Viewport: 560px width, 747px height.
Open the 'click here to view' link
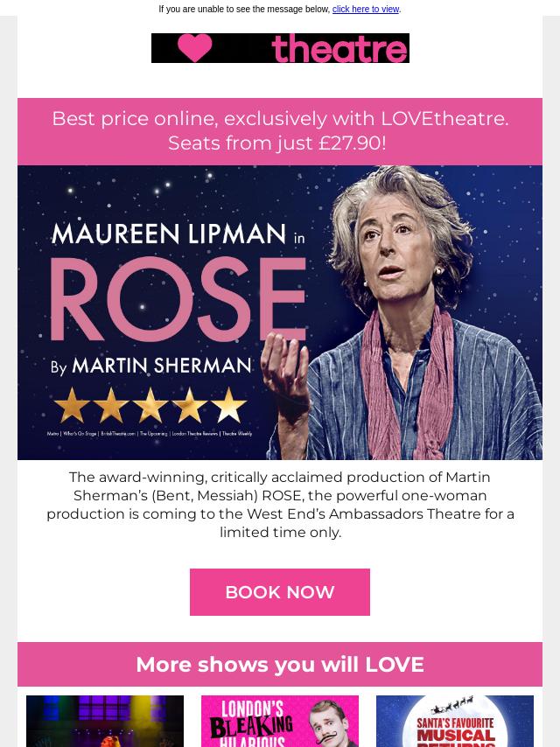pos(366,9)
